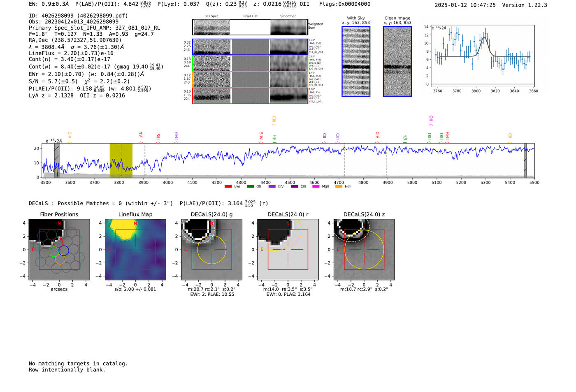Click the LineFlux = 2.20(±0.73)e-16 value
Image resolution: width=576 pixels, height=392 pixels.
pos(71,53)
